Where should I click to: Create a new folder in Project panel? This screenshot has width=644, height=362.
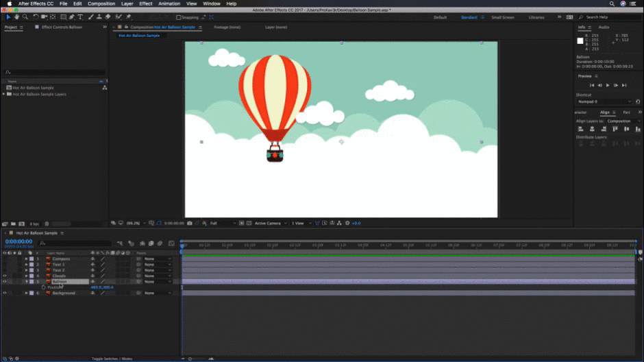13,224
